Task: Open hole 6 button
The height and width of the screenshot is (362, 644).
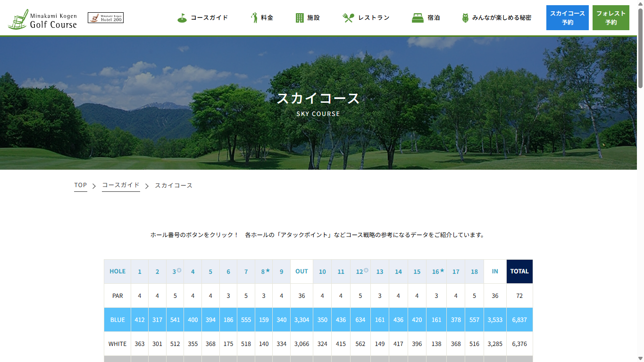Action: point(228,271)
